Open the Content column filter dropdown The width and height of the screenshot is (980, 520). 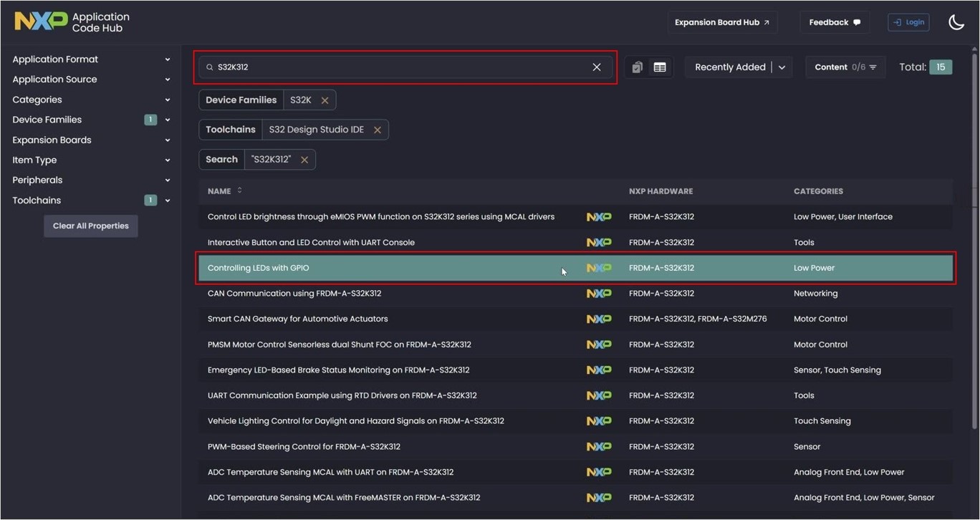point(845,67)
